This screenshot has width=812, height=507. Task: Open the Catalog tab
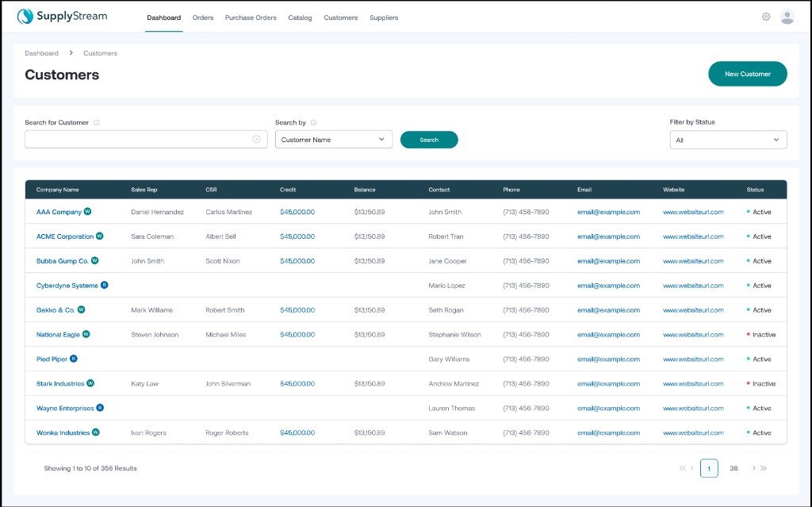click(x=300, y=17)
